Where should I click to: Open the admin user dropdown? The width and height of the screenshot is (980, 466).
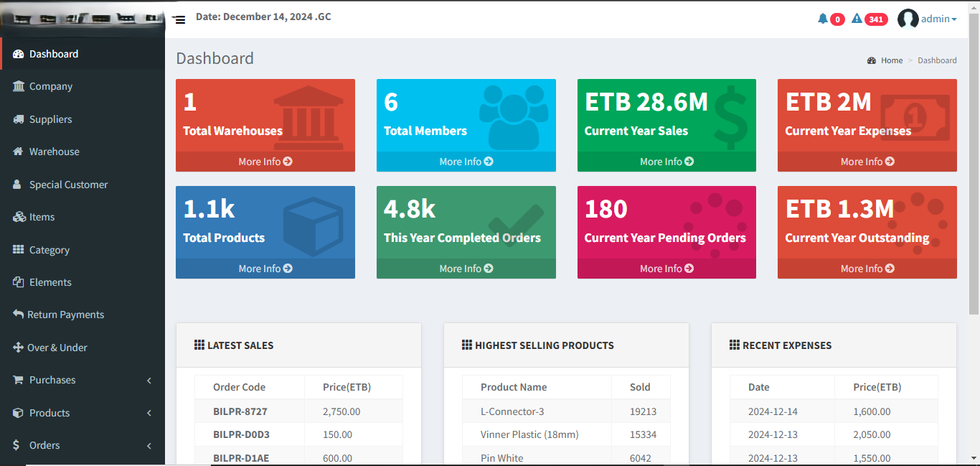pyautogui.click(x=938, y=19)
